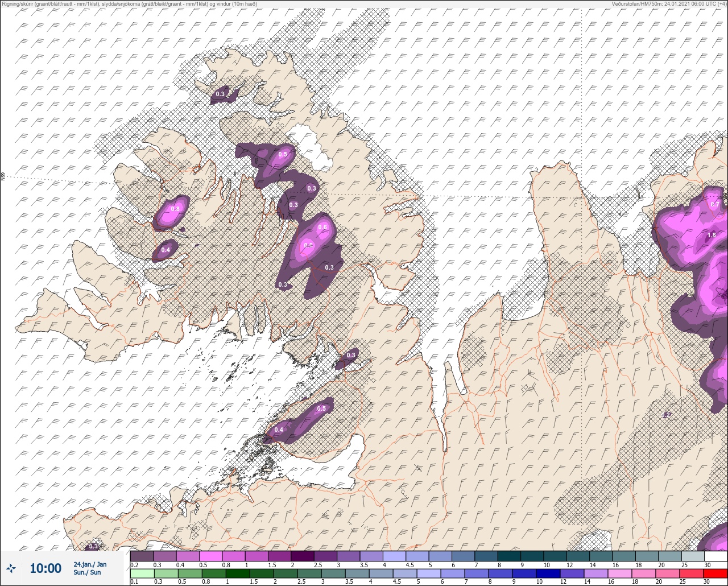
Task: Select the white 30 swatch in upper legend
Action: (716, 556)
